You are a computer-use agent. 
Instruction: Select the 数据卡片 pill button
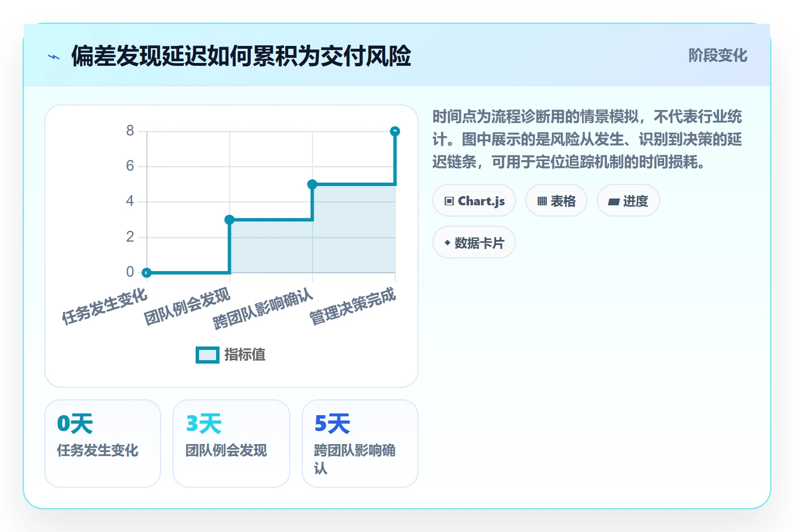click(x=474, y=243)
